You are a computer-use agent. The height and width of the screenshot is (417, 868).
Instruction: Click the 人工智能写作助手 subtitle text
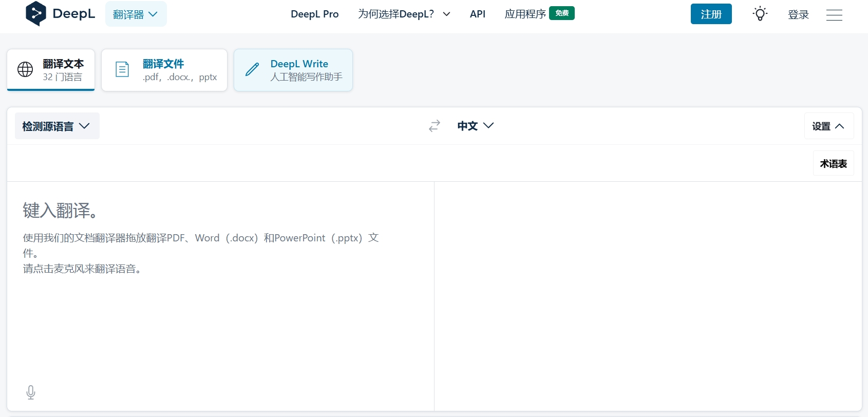pyautogui.click(x=306, y=77)
